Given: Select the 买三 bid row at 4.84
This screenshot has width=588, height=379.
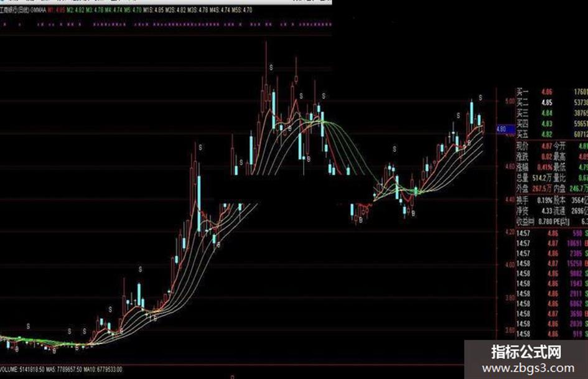Looking at the screenshot, I should tap(552, 113).
